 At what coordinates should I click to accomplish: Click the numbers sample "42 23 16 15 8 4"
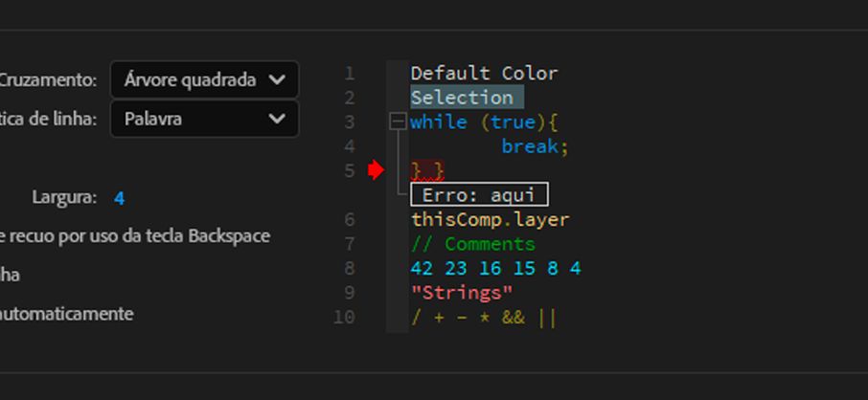(x=495, y=269)
